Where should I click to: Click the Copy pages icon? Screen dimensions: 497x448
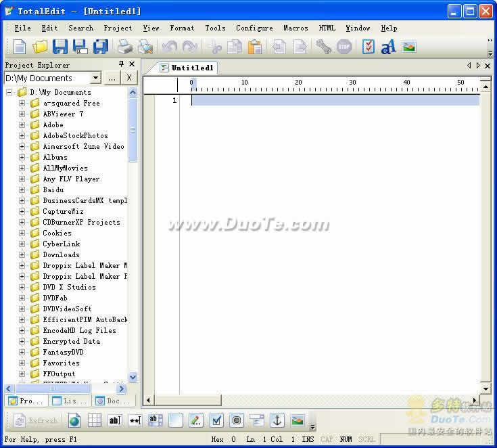coord(235,47)
